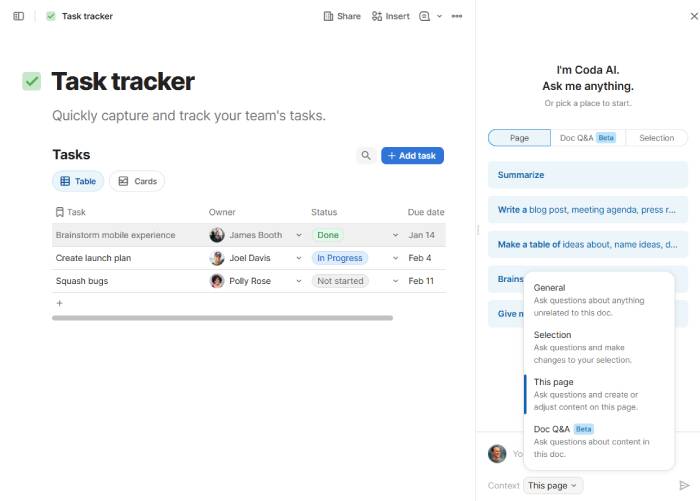Switch to Table view toggle
This screenshot has height=501, width=700.
[x=78, y=181]
